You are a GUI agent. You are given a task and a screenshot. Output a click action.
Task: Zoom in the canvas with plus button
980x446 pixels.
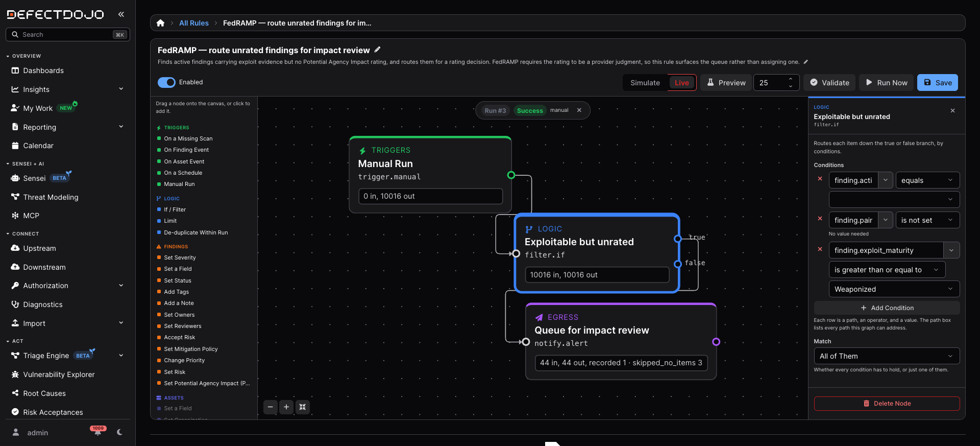tap(286, 407)
